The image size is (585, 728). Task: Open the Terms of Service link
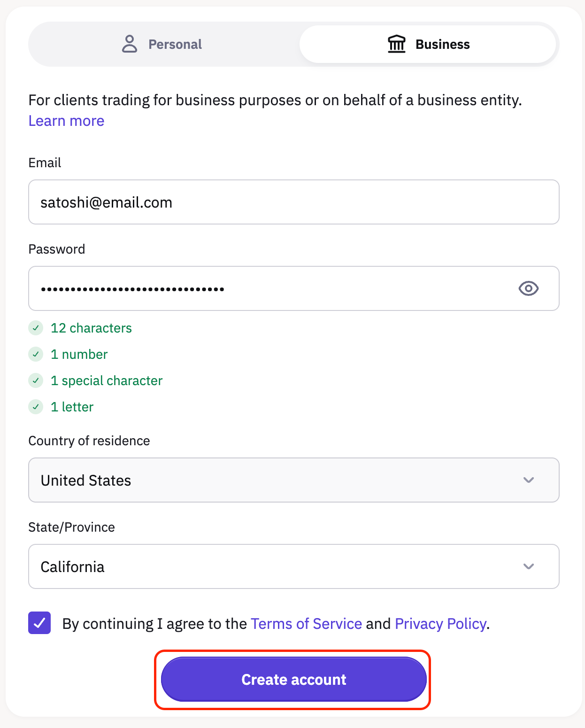[306, 623]
